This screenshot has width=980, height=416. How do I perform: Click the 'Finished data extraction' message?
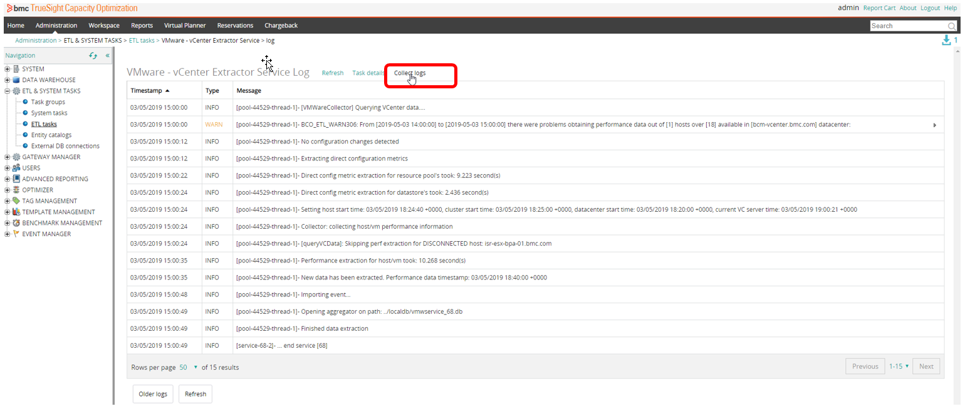coord(302,328)
